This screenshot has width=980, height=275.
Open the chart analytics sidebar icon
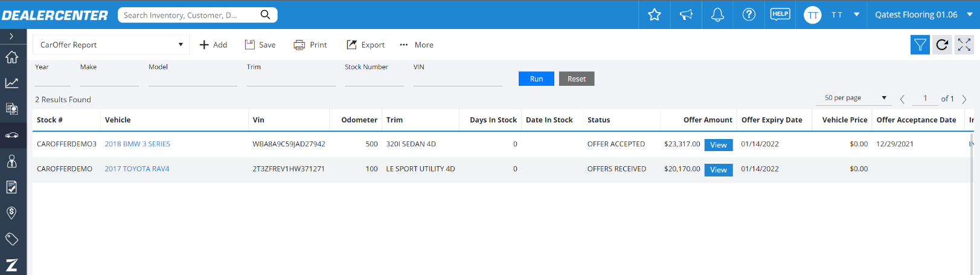point(11,83)
